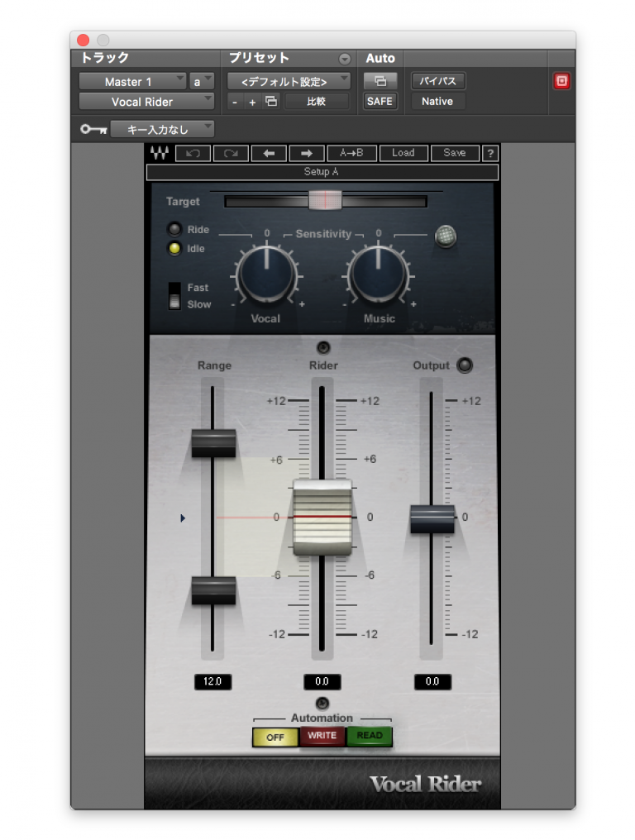
Task: Close the plug-in window with red button
Action: (83, 41)
